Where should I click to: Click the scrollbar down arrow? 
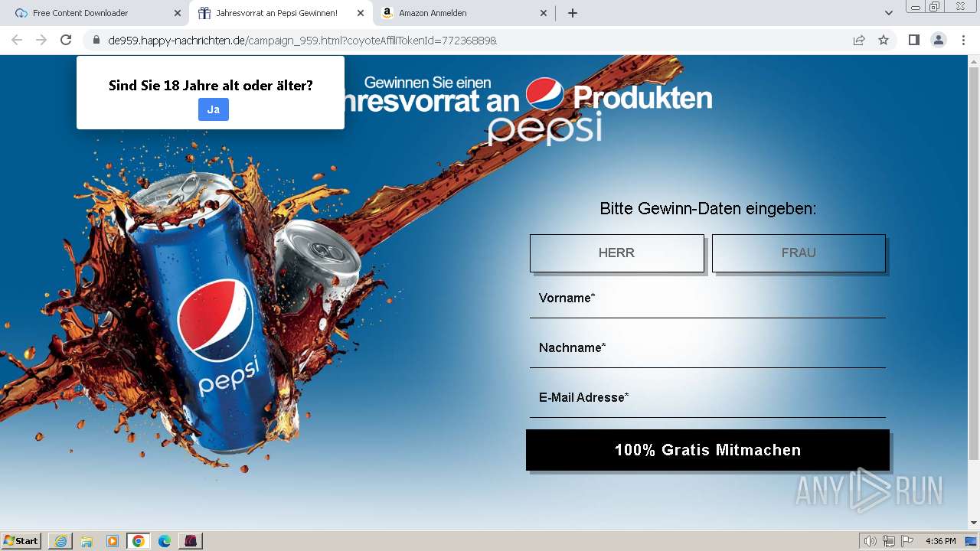click(x=974, y=523)
